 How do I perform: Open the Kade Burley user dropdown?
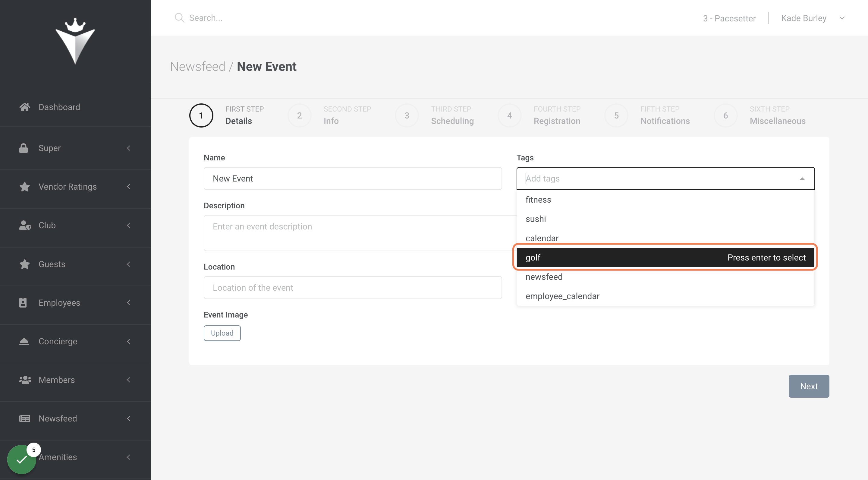(x=813, y=18)
